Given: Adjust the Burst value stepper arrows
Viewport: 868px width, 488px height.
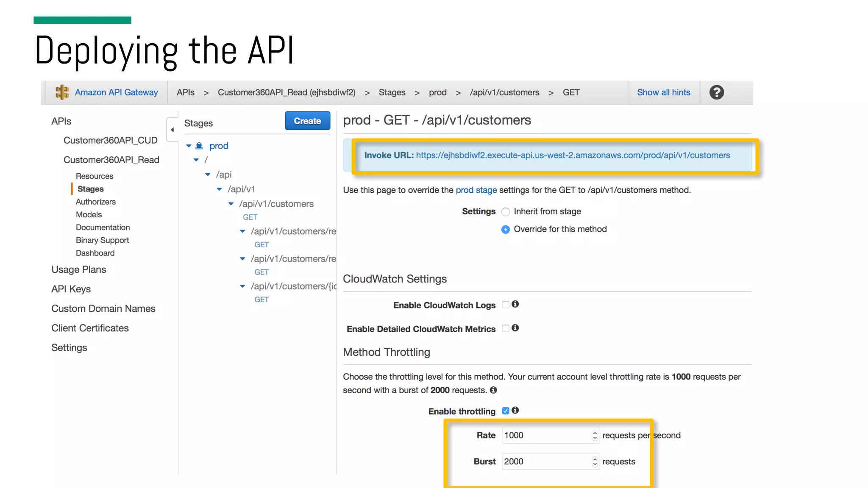Looking at the screenshot, I should point(595,462).
